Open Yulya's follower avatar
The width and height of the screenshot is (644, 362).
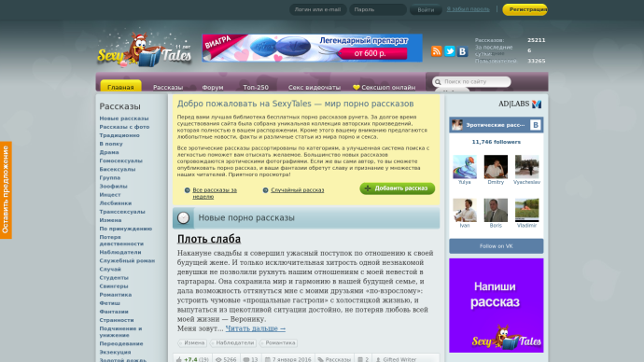pos(465,167)
